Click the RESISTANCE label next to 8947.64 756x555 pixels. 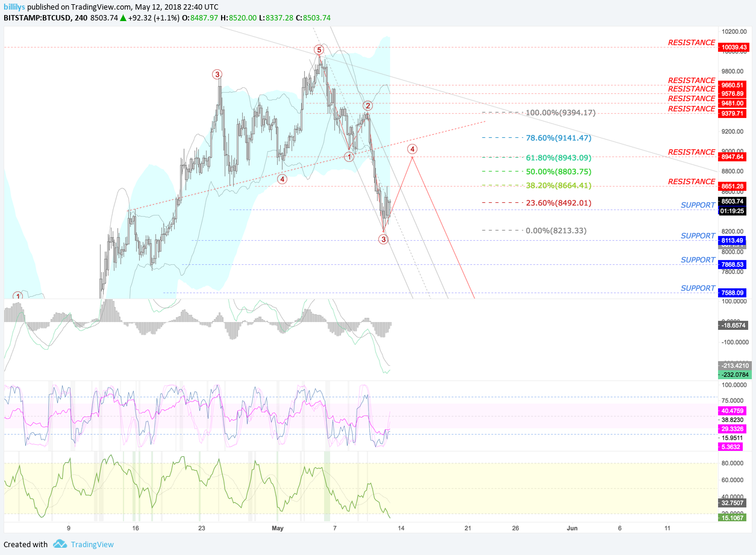tap(692, 152)
